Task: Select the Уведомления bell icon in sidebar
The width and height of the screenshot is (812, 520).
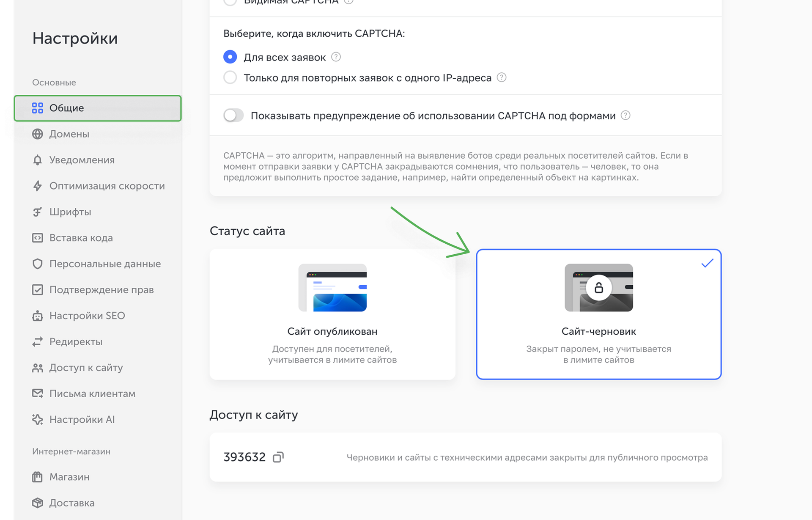Action: click(x=37, y=160)
